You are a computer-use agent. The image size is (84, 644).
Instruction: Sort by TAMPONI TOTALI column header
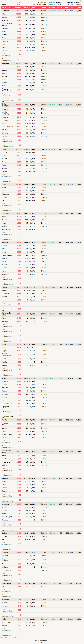69,4
